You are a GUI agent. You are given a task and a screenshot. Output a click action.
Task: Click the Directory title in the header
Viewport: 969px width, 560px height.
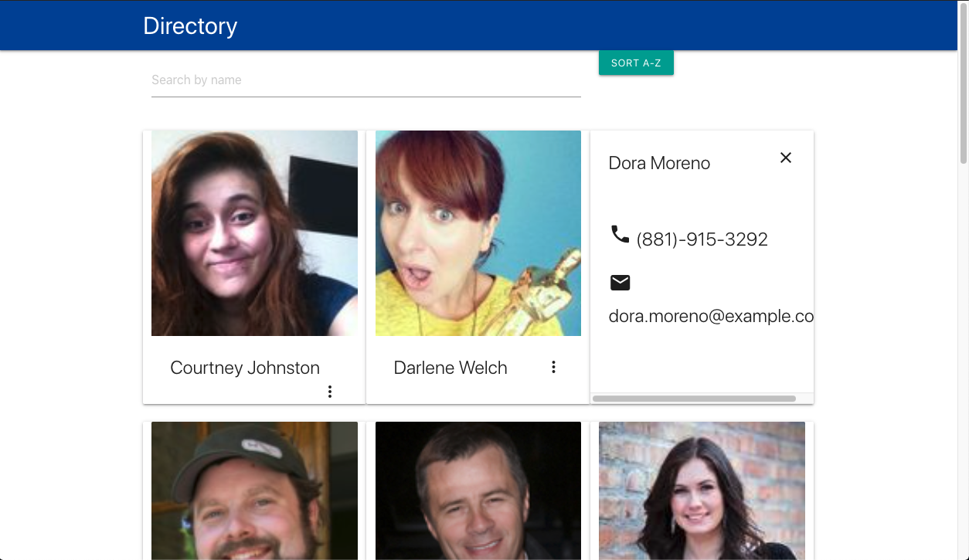(190, 25)
